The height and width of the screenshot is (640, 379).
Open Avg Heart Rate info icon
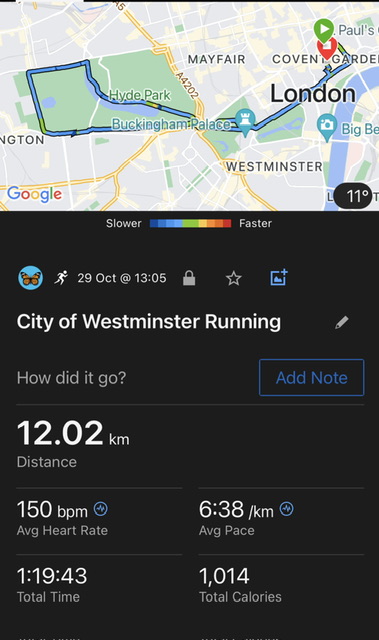101,509
